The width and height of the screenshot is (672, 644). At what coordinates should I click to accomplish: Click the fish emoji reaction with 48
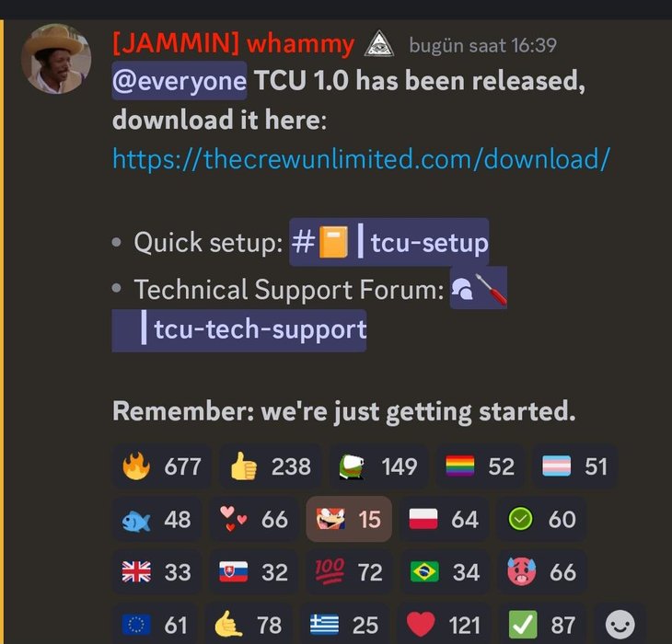point(156,520)
